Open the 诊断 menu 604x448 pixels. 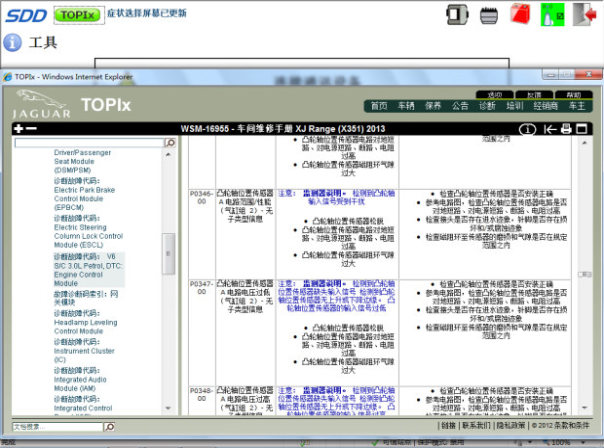click(487, 106)
